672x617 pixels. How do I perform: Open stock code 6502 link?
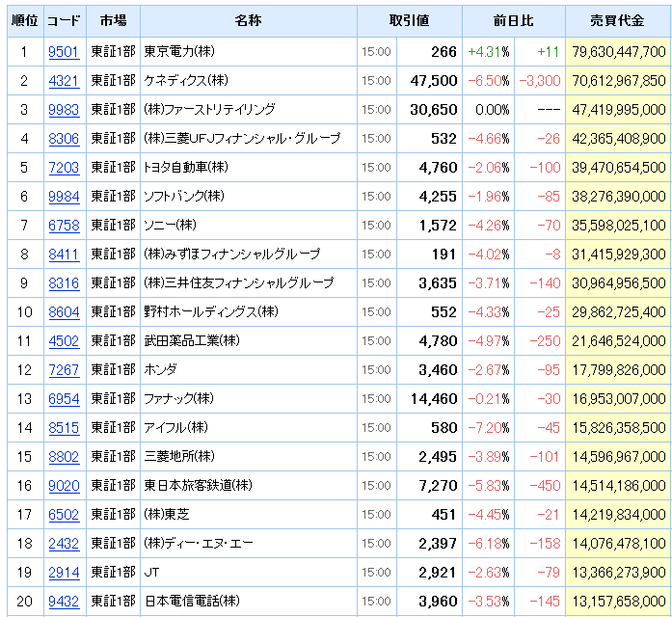64,515
